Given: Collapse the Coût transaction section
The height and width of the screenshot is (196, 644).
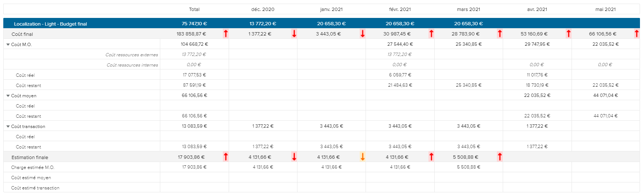Looking at the screenshot, I should (x=8, y=127).
